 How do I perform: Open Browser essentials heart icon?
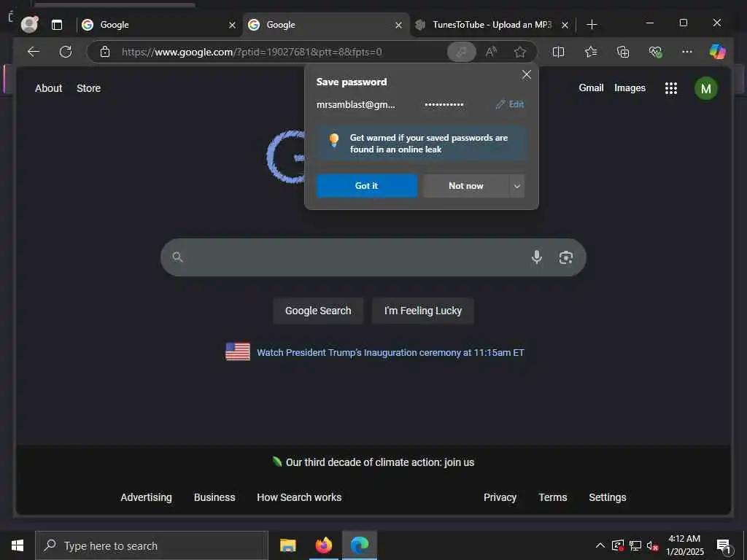point(656,52)
